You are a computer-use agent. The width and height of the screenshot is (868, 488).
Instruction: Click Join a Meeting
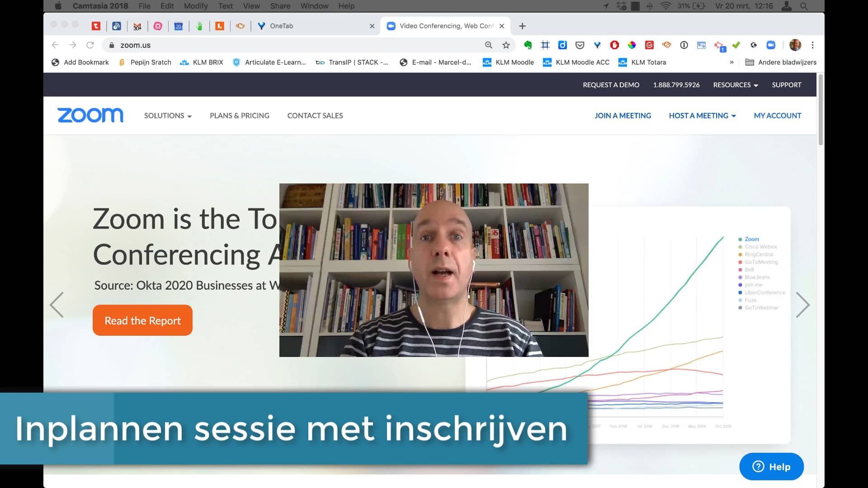[x=623, y=116]
